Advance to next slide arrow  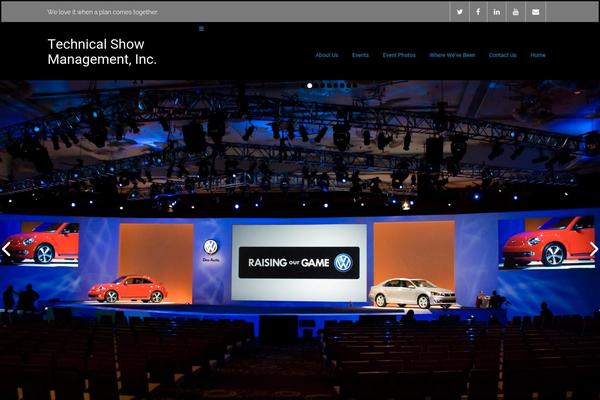tap(593, 249)
